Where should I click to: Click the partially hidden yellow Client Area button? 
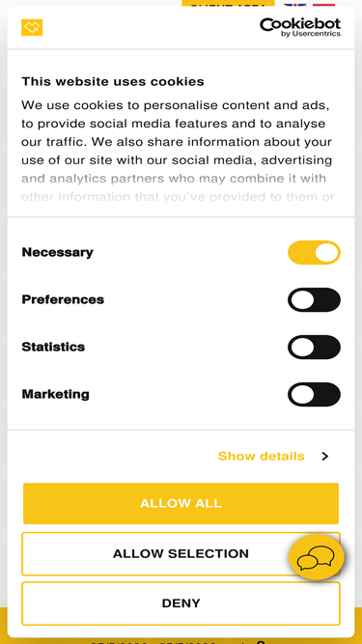click(228, 3)
